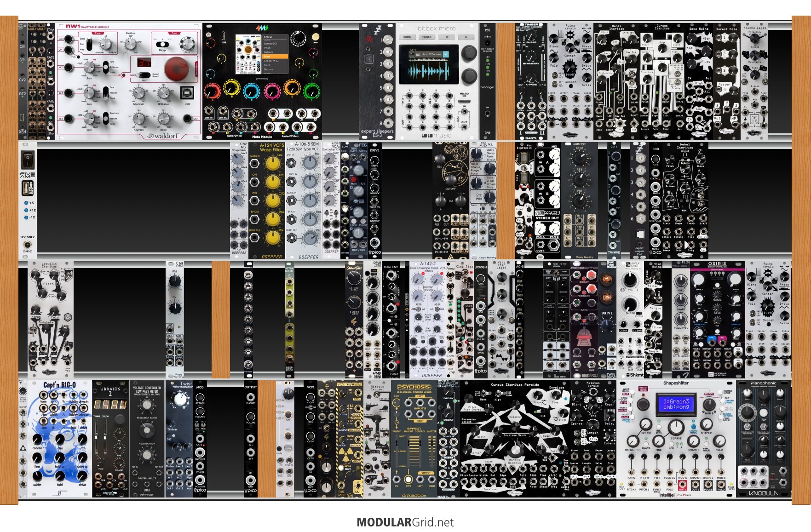Select the Doepfer A-124 VCF5 Wasp Filter
Image resolution: width=811 pixels, height=532 pixels.
coord(267,200)
